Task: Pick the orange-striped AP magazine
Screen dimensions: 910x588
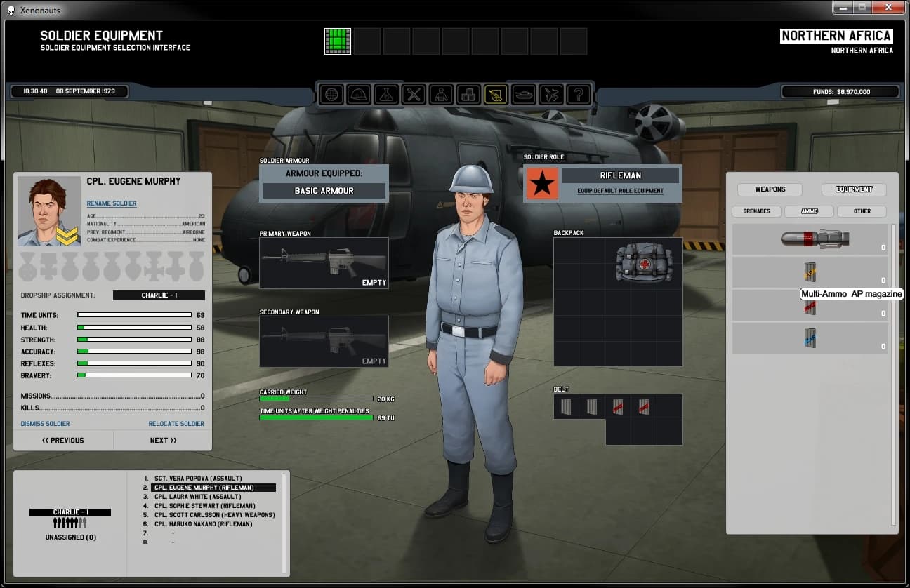Action: click(x=810, y=272)
